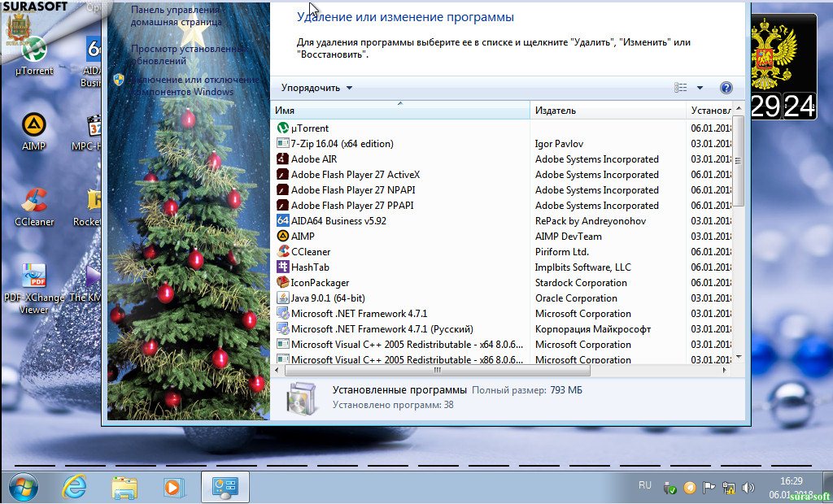Image resolution: width=833 pixels, height=504 pixels.
Task: Open Windows Media Player from taskbar
Action: 173,486
